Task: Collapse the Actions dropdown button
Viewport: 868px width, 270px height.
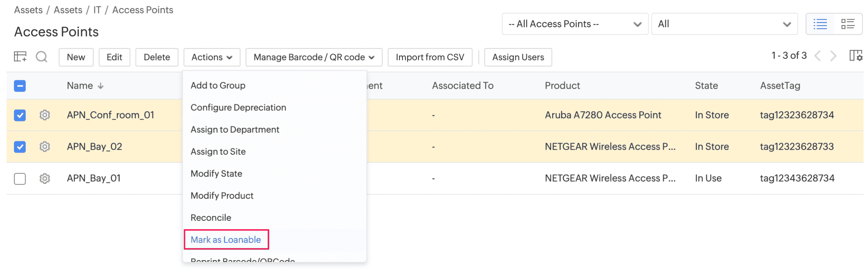Action: 212,57
